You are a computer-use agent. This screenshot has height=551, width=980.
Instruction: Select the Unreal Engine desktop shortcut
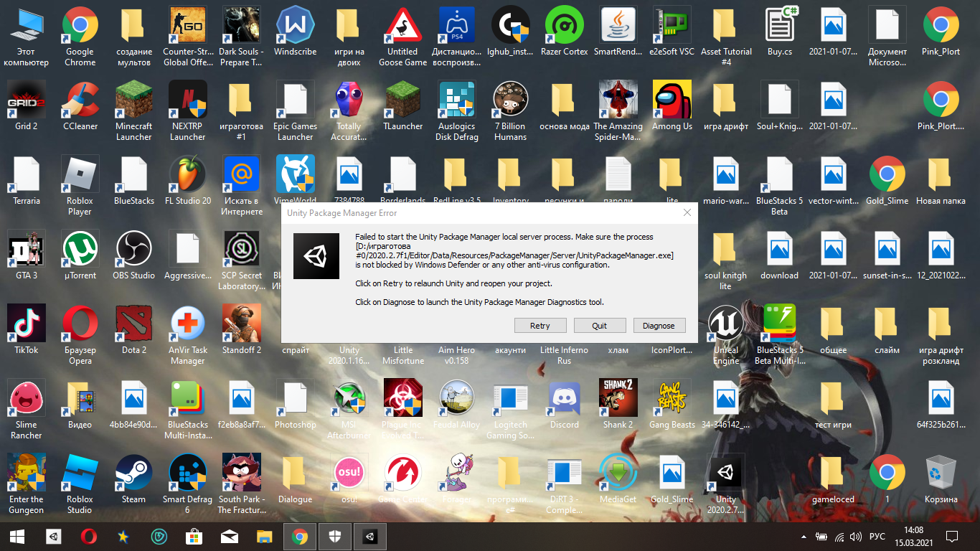point(725,336)
